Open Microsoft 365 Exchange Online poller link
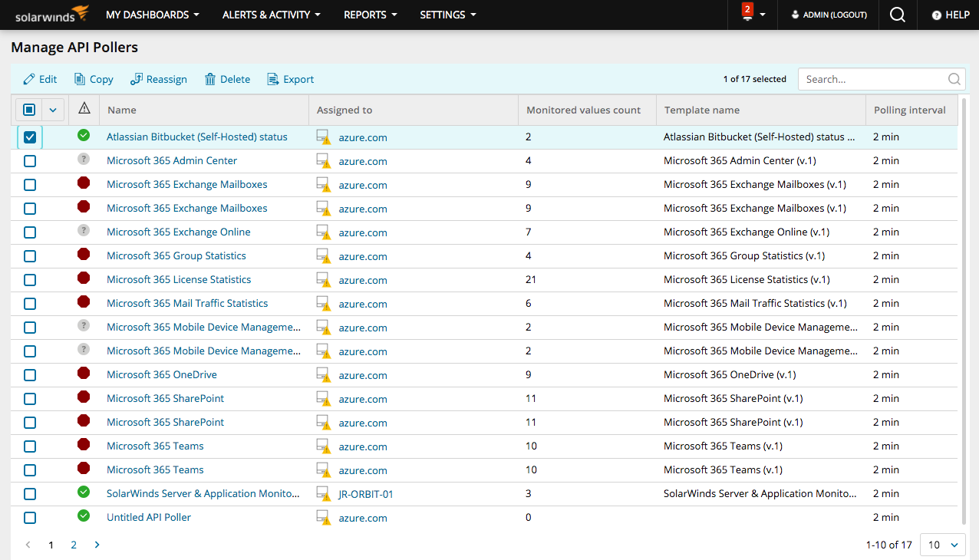 click(179, 232)
